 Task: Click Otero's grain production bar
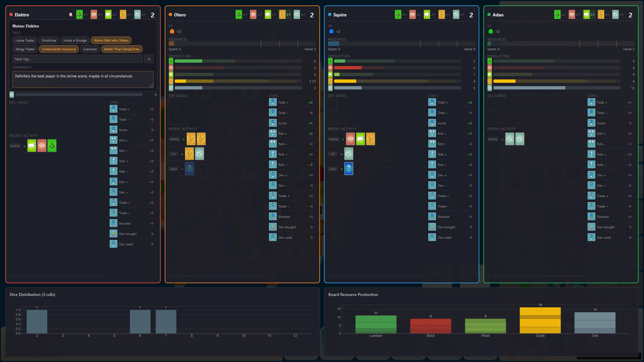(x=238, y=81)
